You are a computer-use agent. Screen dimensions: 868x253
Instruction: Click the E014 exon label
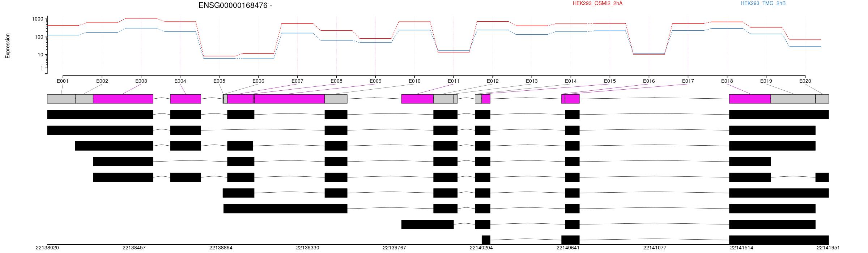click(571, 81)
